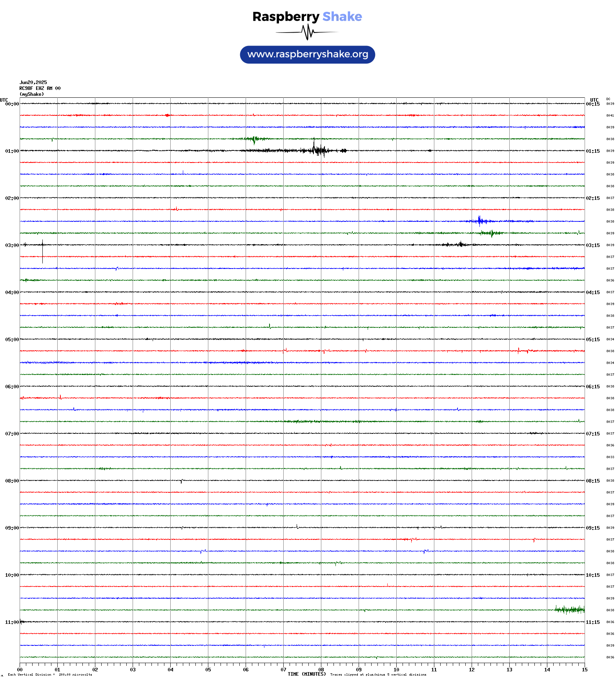
Task: Click the 06:00 time label on left axis
Action: coord(12,387)
